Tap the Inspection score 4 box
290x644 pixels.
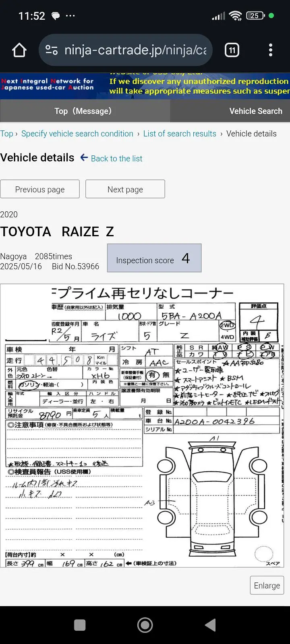point(154,258)
